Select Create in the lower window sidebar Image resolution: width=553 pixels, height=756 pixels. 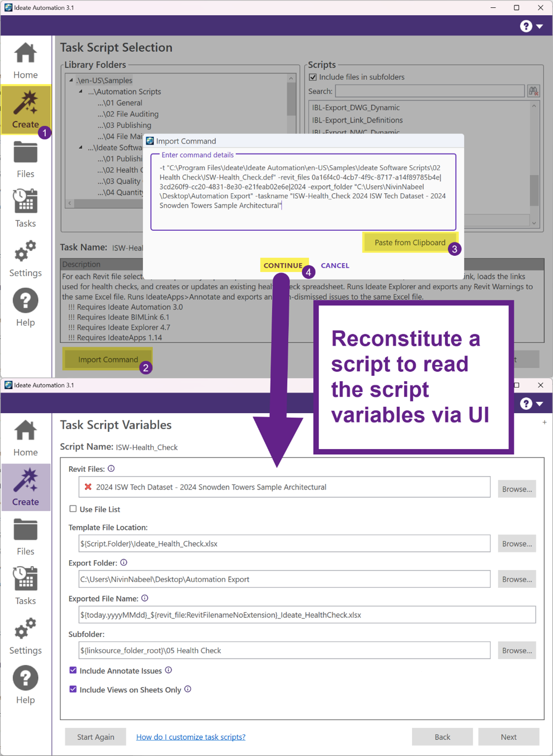pyautogui.click(x=26, y=487)
